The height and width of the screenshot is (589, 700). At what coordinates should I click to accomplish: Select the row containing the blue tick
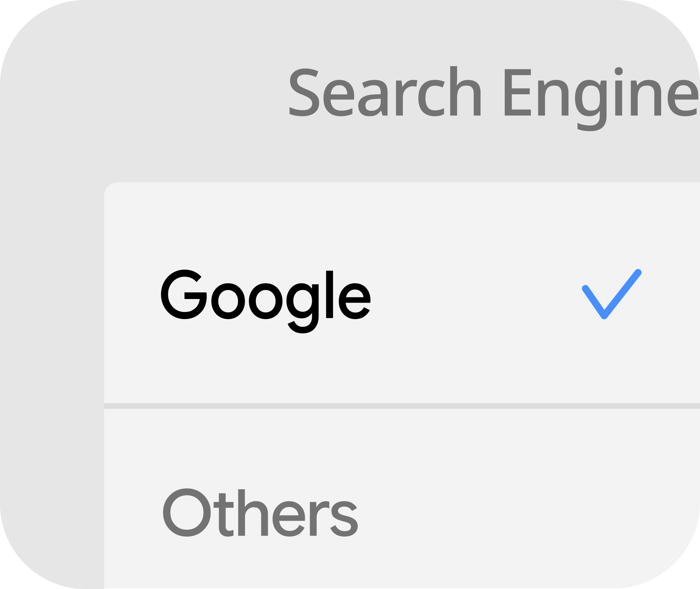(402, 293)
